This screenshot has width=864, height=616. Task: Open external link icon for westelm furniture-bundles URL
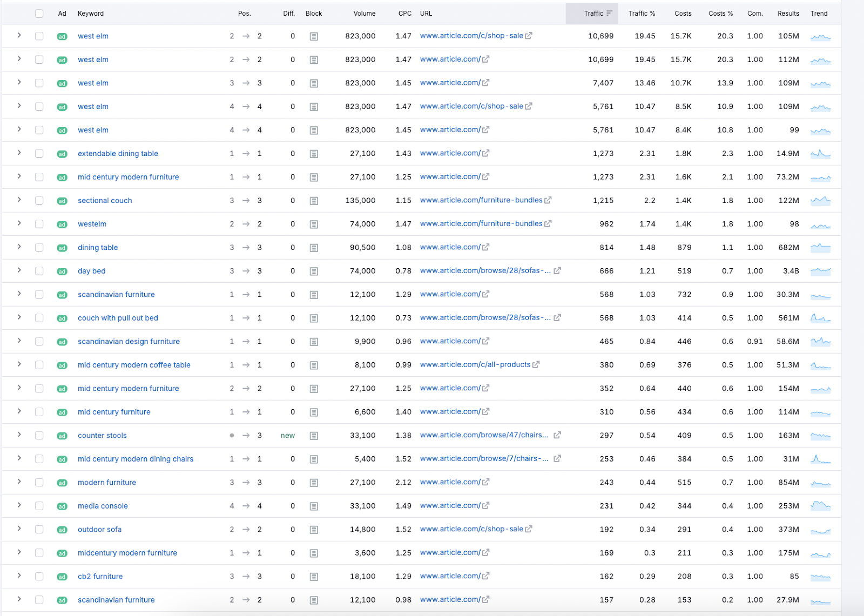click(548, 224)
